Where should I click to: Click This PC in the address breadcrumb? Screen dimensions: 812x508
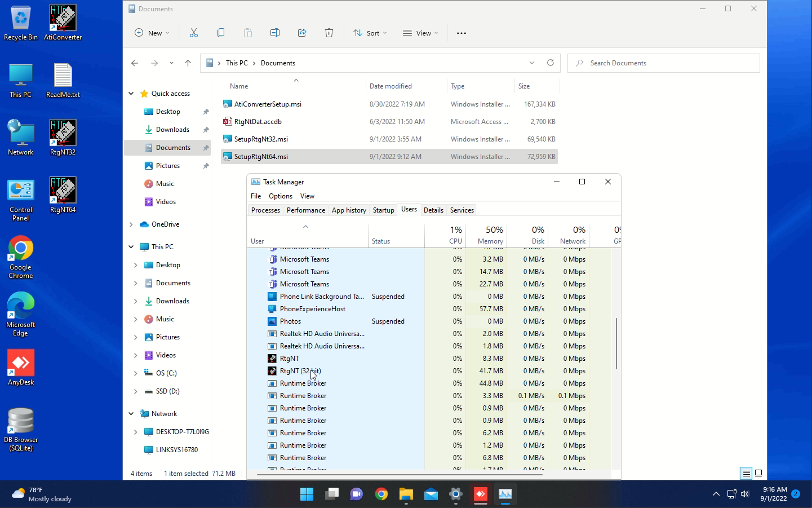pos(237,63)
